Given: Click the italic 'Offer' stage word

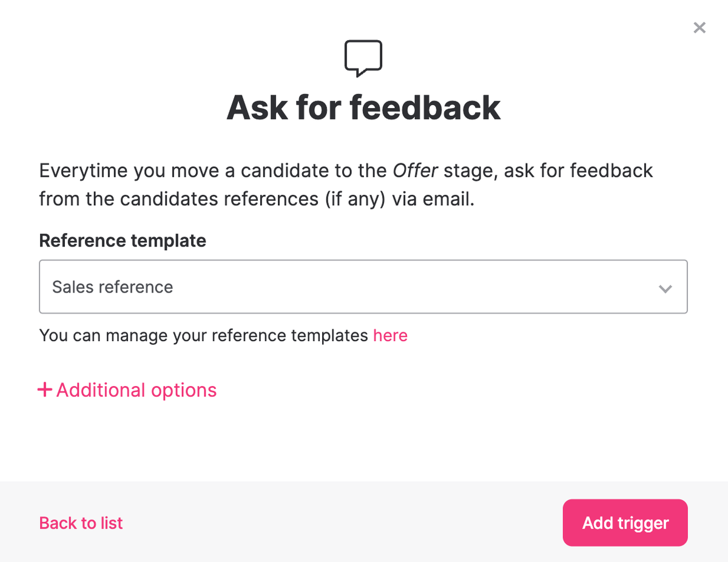Looking at the screenshot, I should coord(416,171).
